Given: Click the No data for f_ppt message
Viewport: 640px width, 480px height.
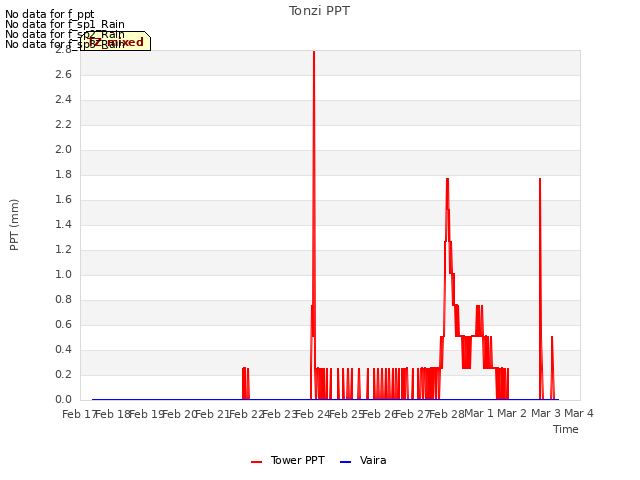Looking at the screenshot, I should point(49,14).
